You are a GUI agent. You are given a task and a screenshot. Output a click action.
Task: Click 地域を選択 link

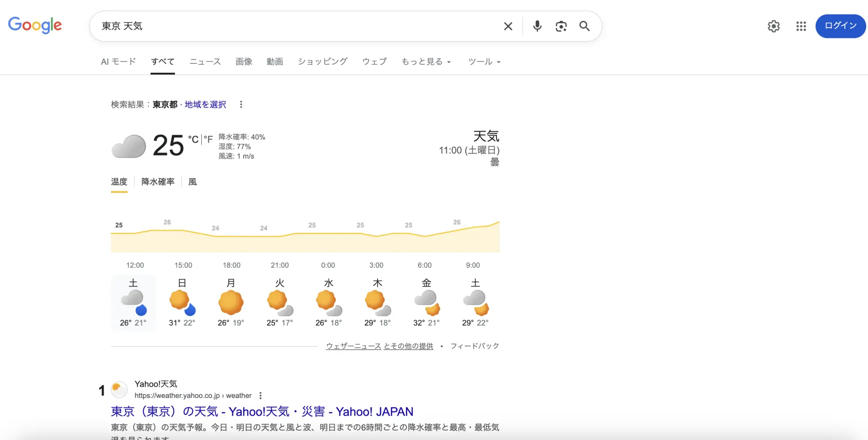(x=205, y=104)
